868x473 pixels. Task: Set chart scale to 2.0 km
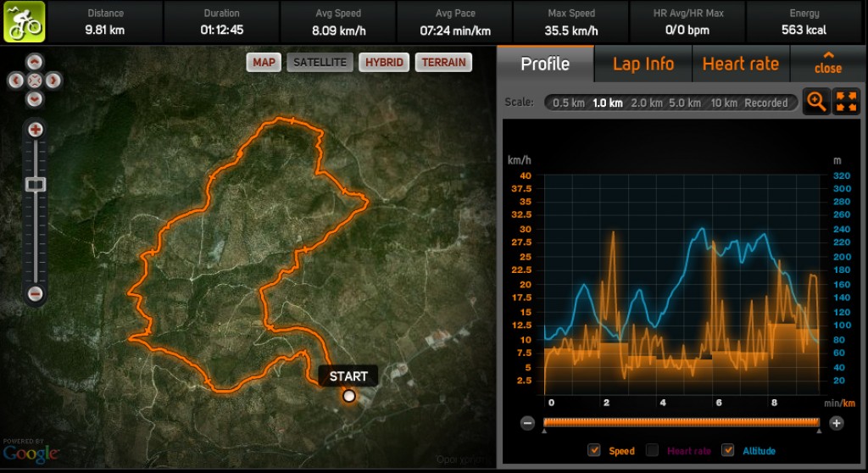point(647,103)
